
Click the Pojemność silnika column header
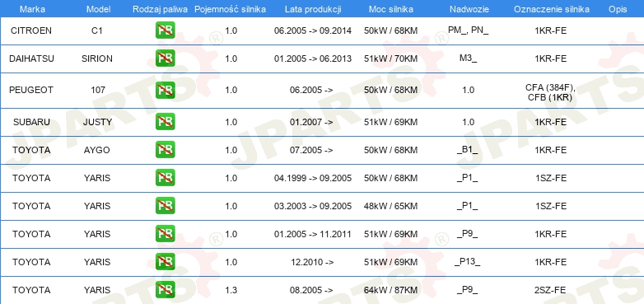230,9
